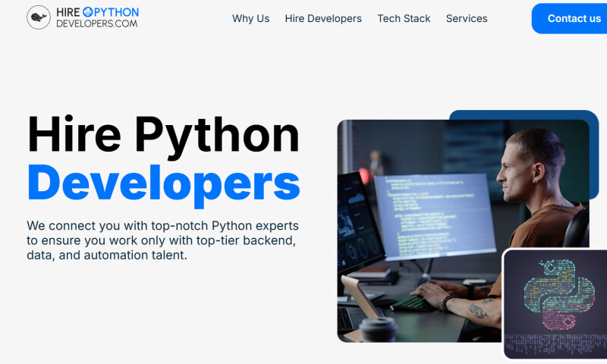The width and height of the screenshot is (607, 364).
Task: Select Tech Stack in the navigation
Action: point(404,18)
